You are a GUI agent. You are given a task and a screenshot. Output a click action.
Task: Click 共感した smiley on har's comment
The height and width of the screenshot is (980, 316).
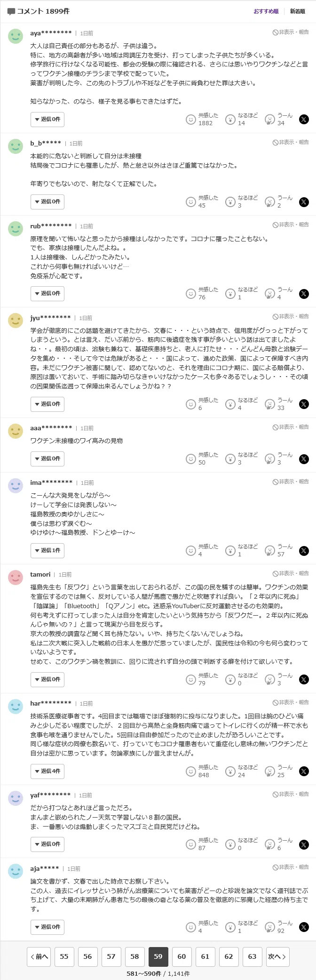coord(190,771)
